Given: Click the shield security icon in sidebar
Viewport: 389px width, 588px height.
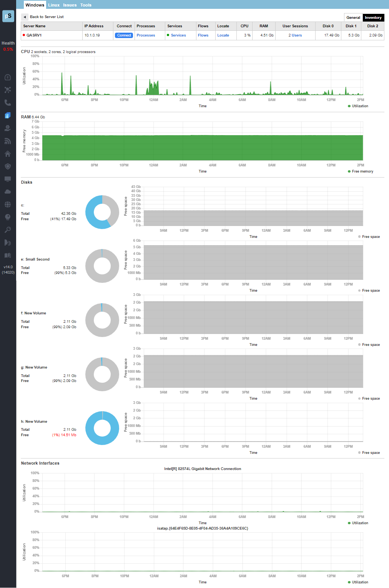Looking at the screenshot, I should tap(8, 166).
